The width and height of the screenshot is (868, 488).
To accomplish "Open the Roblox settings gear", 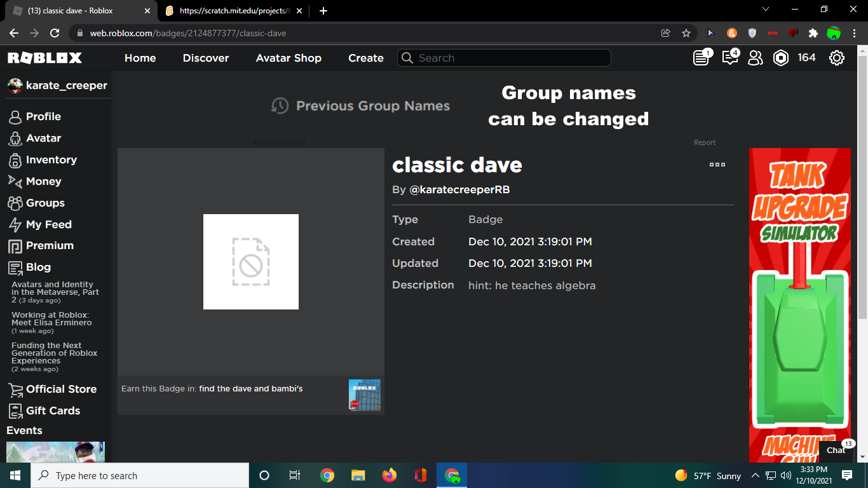I will (x=837, y=58).
